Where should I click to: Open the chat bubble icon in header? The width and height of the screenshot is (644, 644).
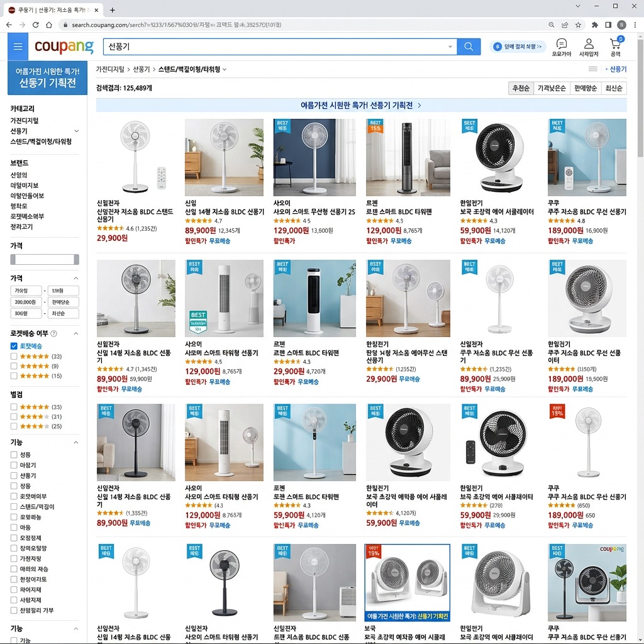click(562, 43)
